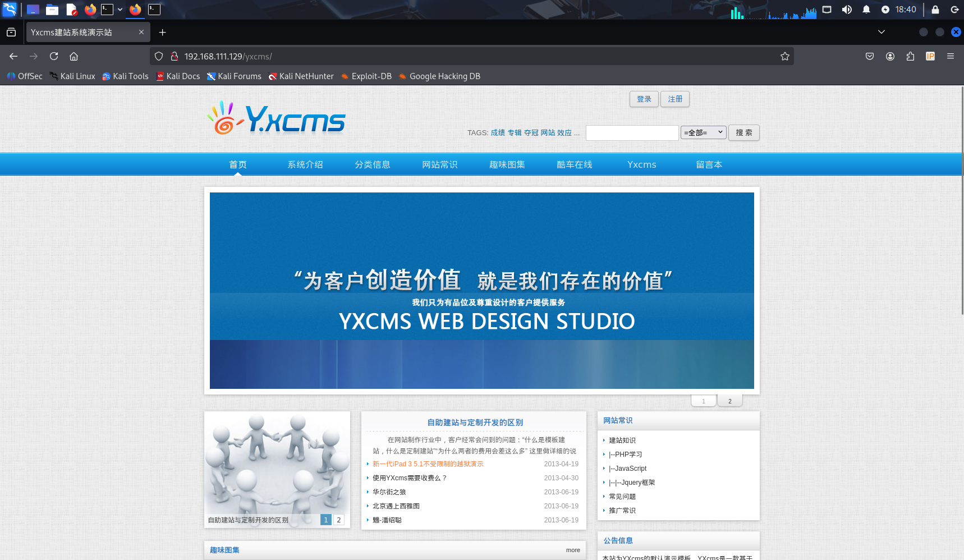Open the file manager taskbar icon
The width and height of the screenshot is (964, 560).
pyautogui.click(x=52, y=10)
